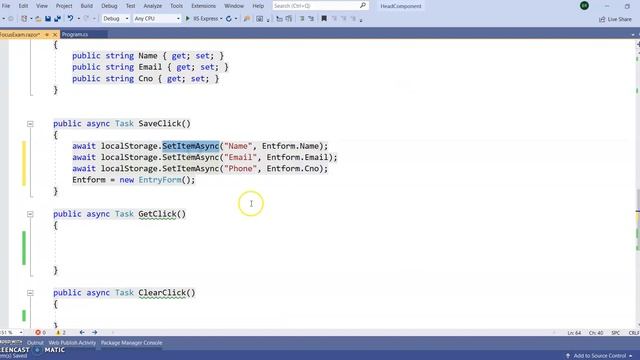Navigate forward with right arrow icon
640x360 pixels.
[95, 333]
